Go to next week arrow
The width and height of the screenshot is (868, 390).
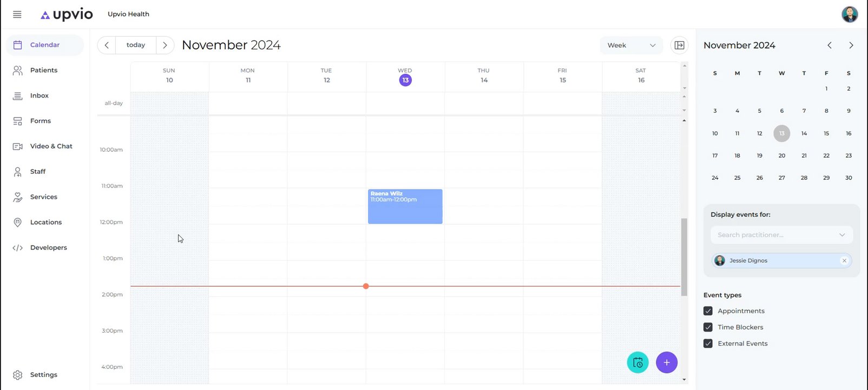tap(165, 45)
